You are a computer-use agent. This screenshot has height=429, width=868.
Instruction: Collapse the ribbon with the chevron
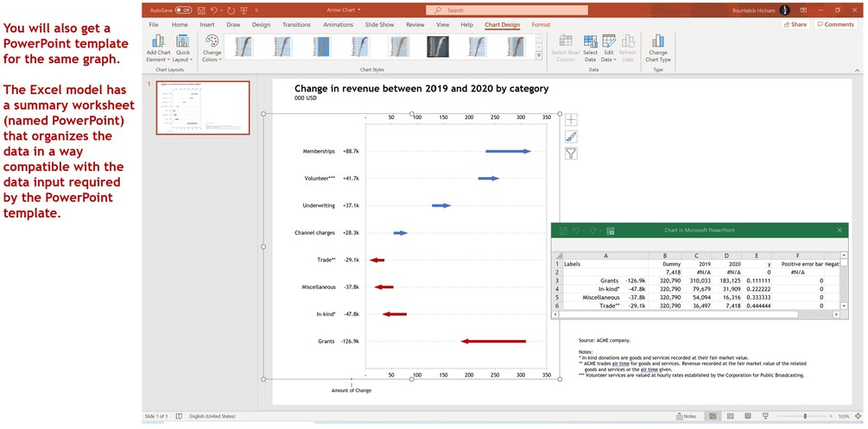[858, 70]
